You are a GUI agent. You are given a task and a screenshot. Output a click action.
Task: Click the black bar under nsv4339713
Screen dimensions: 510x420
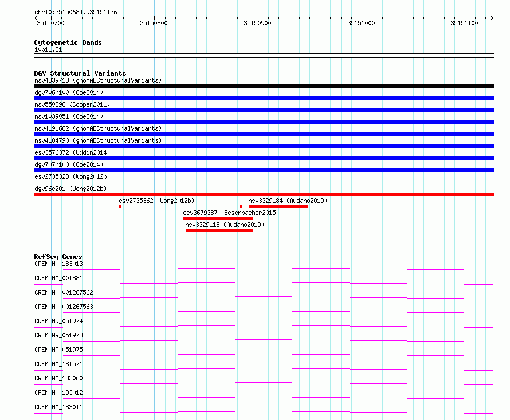coord(264,86)
